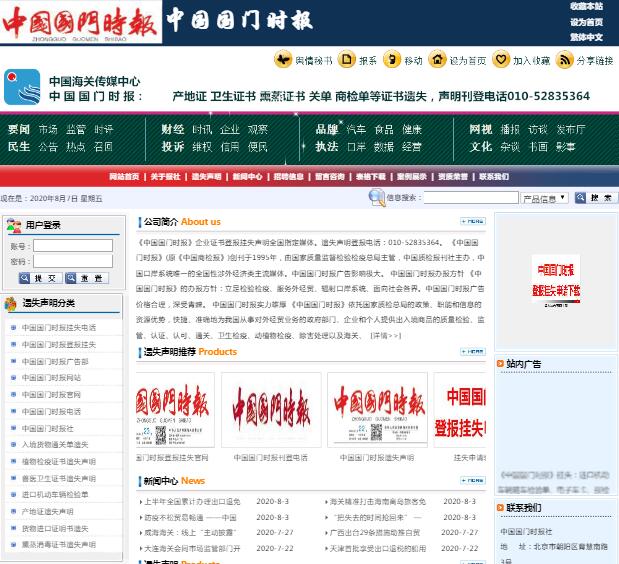The height and width of the screenshot is (564, 619).
Task: Click the red 中國國門時報 calligraphy logo
Action: [81, 22]
